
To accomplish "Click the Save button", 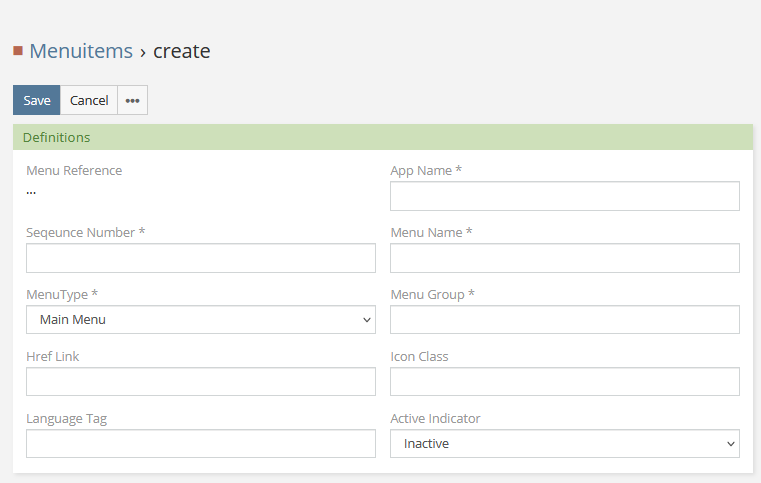I will coord(37,100).
